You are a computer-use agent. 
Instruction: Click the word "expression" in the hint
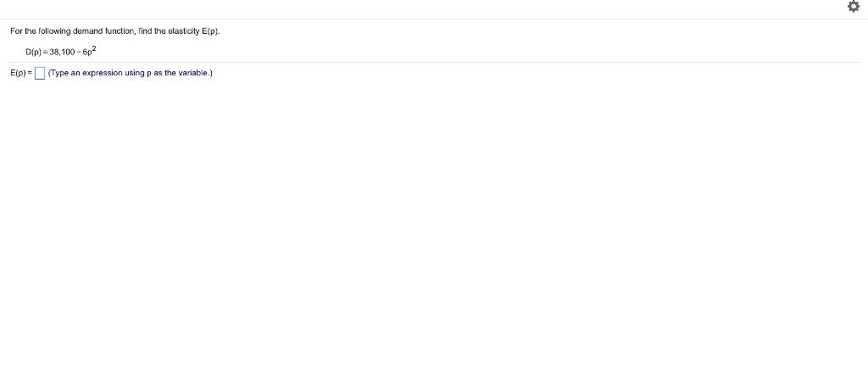point(102,73)
